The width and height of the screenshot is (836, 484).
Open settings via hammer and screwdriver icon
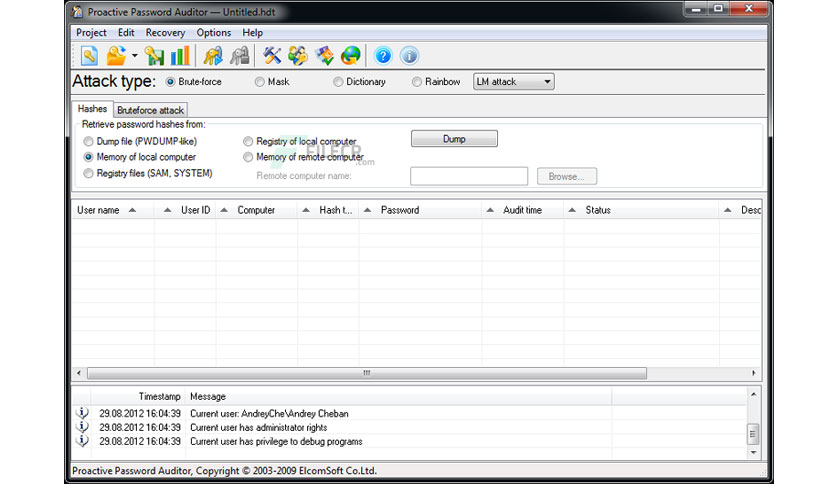(x=272, y=56)
